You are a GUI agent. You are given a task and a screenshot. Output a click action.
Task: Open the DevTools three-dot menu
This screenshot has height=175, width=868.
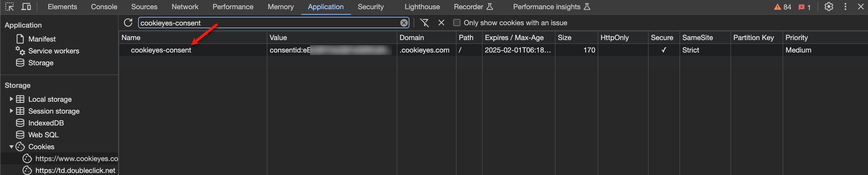[x=845, y=7]
